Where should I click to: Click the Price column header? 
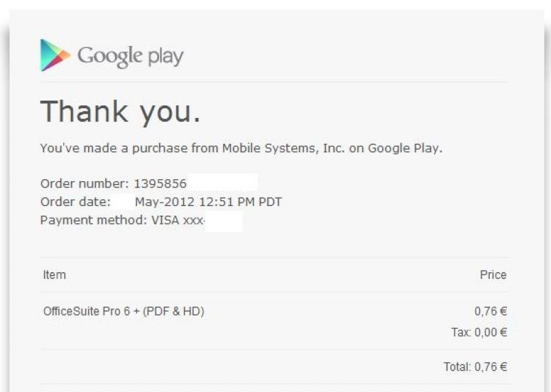click(493, 275)
